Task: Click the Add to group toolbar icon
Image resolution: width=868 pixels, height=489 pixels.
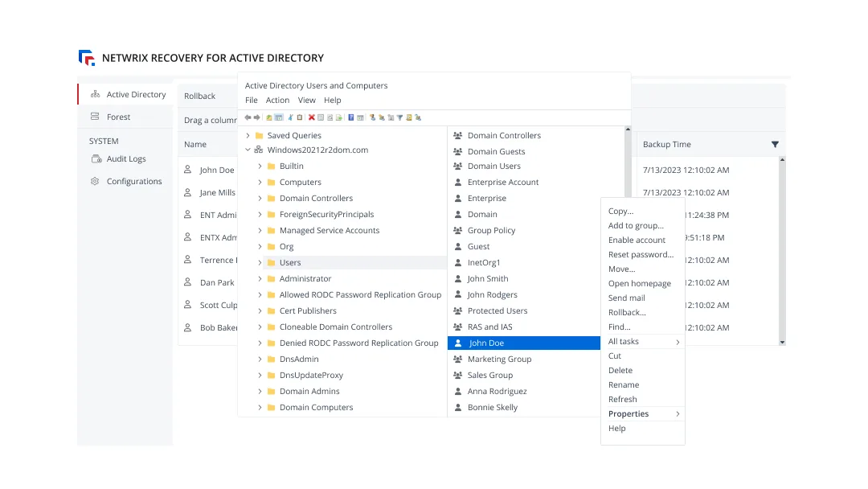Action: pos(418,117)
